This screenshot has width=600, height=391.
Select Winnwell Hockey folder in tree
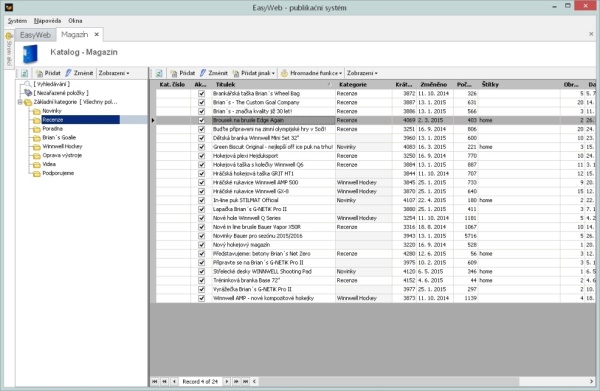[62, 146]
